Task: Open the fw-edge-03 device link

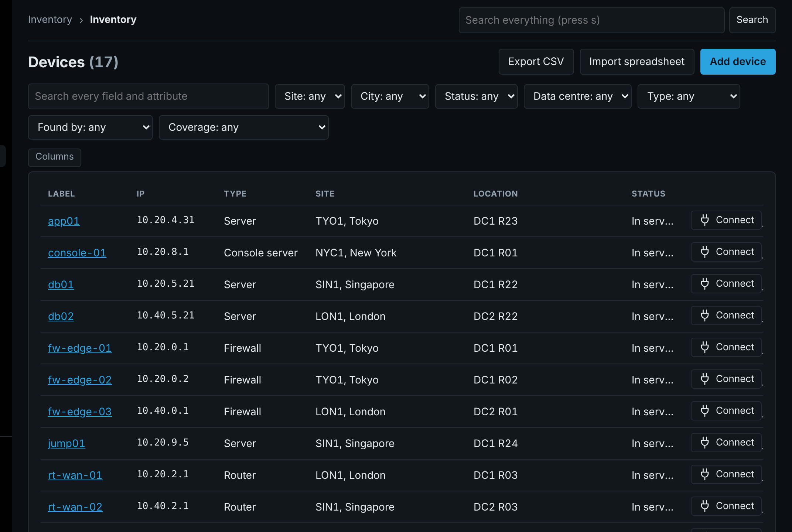Action: (x=80, y=412)
